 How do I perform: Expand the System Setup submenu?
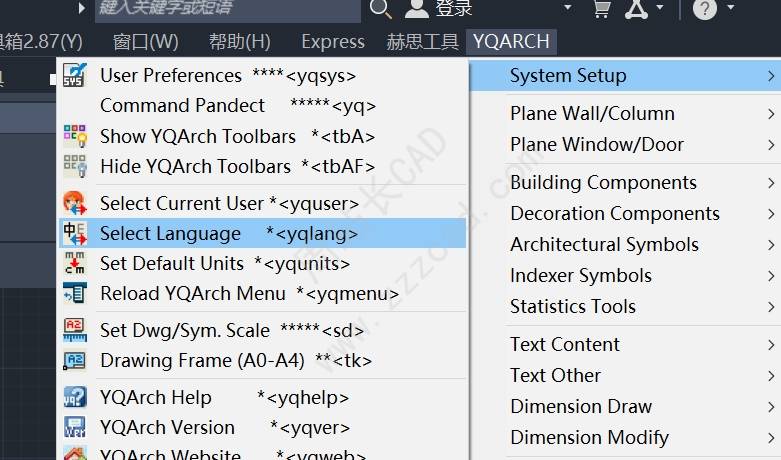tap(625, 76)
